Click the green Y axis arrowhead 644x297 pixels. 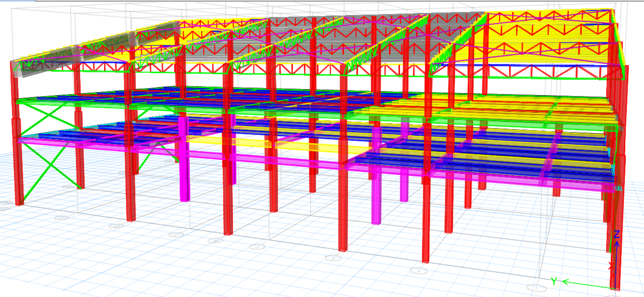click(565, 282)
